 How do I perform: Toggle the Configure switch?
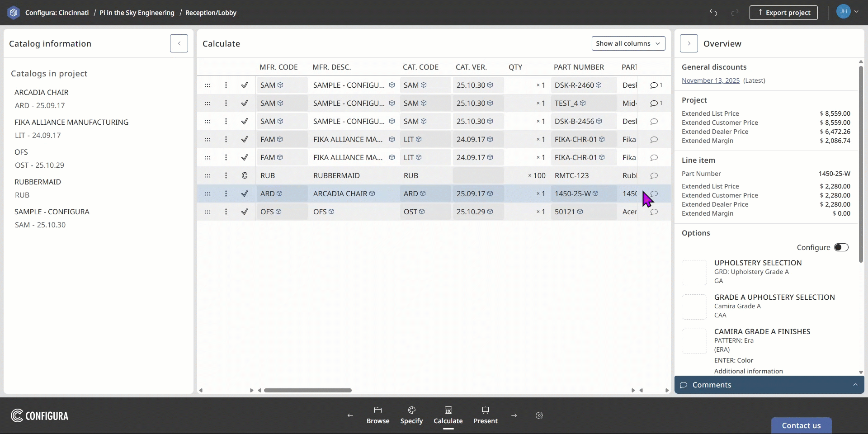[841, 247]
